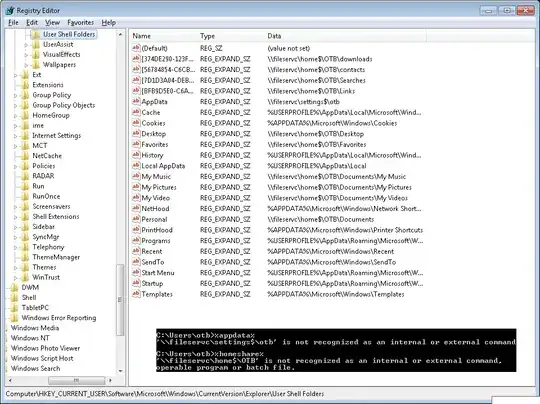Expand the Group Policy Objects node
The height and width of the screenshot is (404, 540).
(x=15, y=105)
